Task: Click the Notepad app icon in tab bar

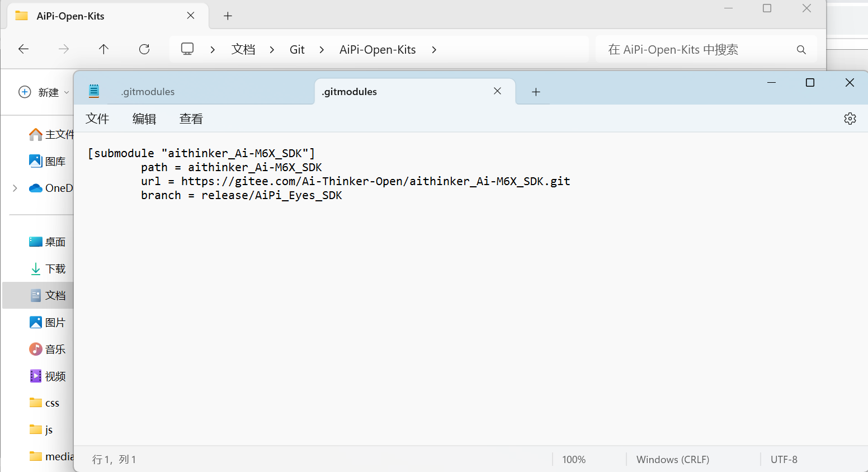Action: (94, 91)
